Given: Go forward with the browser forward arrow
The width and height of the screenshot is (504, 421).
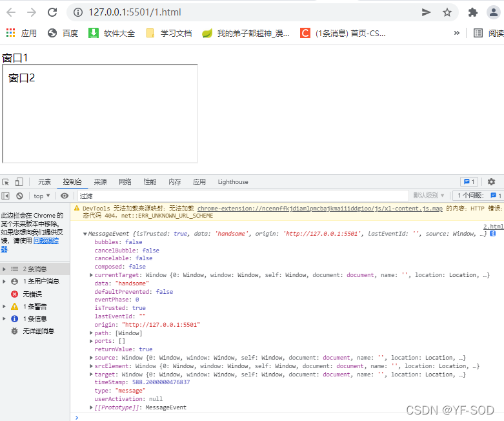Looking at the screenshot, I should pos(32,12).
